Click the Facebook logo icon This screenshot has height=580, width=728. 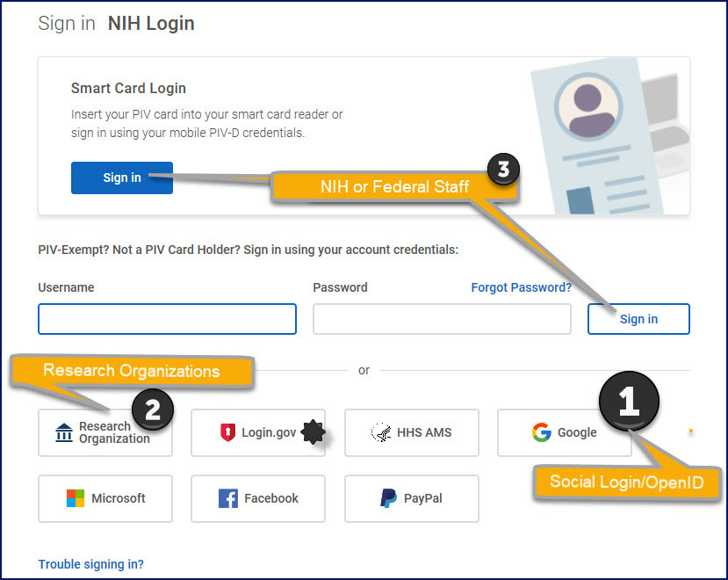click(x=228, y=498)
